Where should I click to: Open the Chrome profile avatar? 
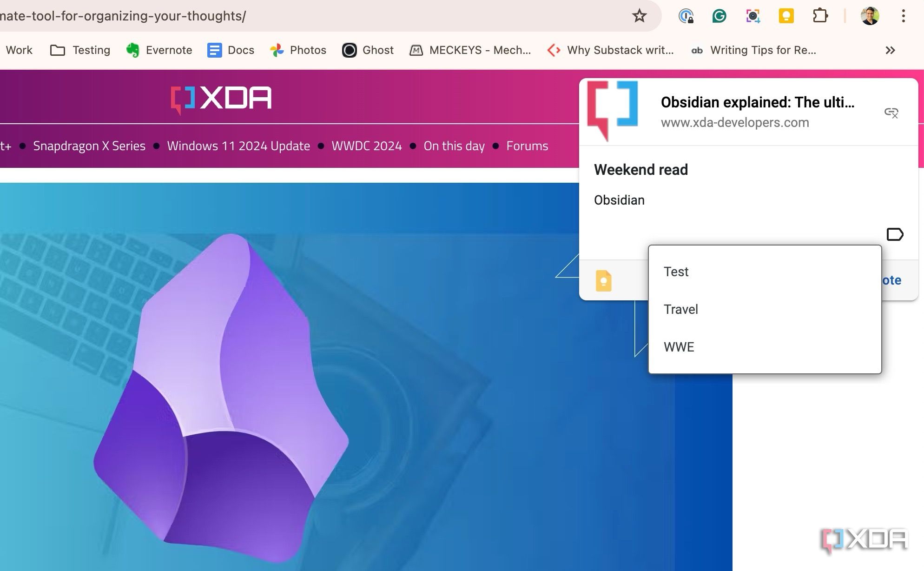(x=870, y=16)
